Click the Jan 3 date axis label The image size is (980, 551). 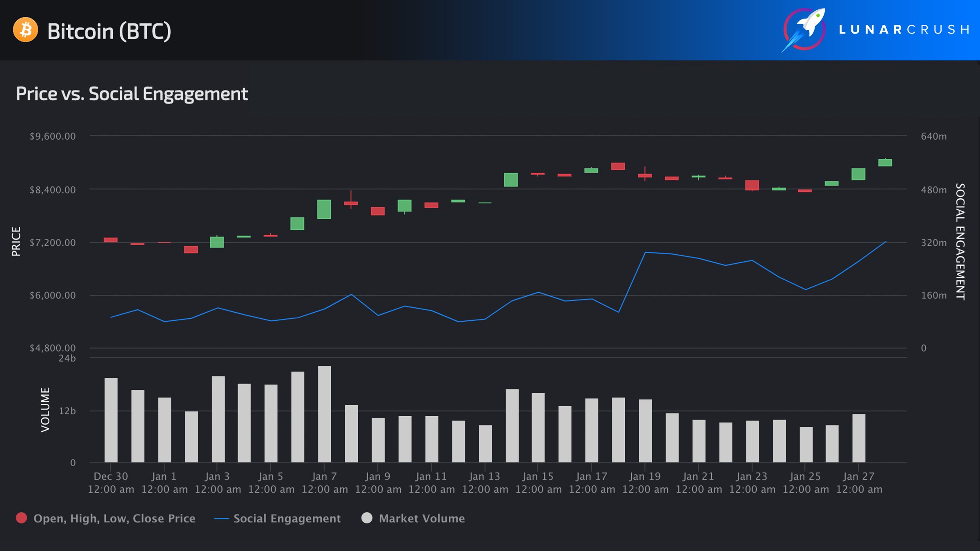coord(218,483)
